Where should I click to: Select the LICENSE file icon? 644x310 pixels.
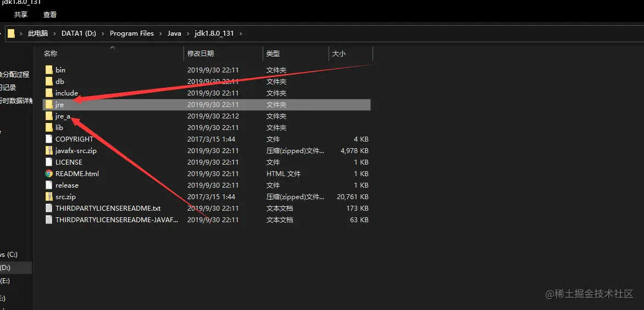tap(49, 162)
